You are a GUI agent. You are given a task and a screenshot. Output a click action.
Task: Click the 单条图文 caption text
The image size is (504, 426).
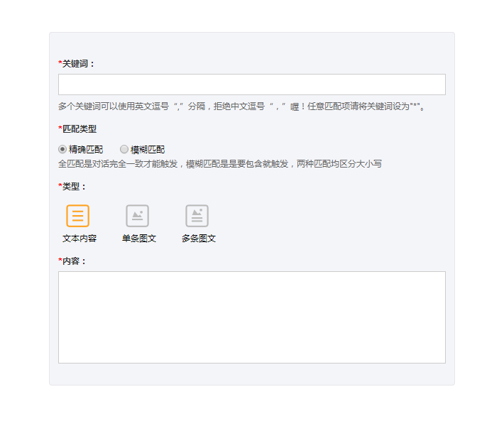tap(139, 239)
